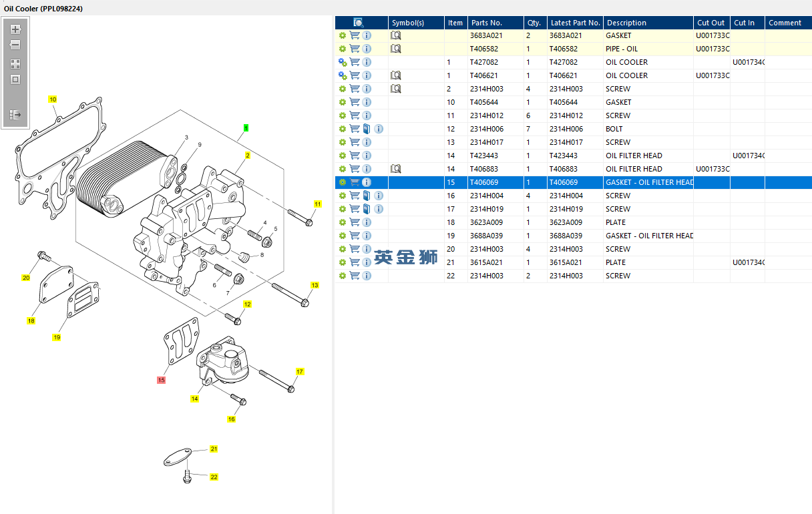Open book symbol for GASKET 3683A021
812x514 pixels.
(395, 35)
